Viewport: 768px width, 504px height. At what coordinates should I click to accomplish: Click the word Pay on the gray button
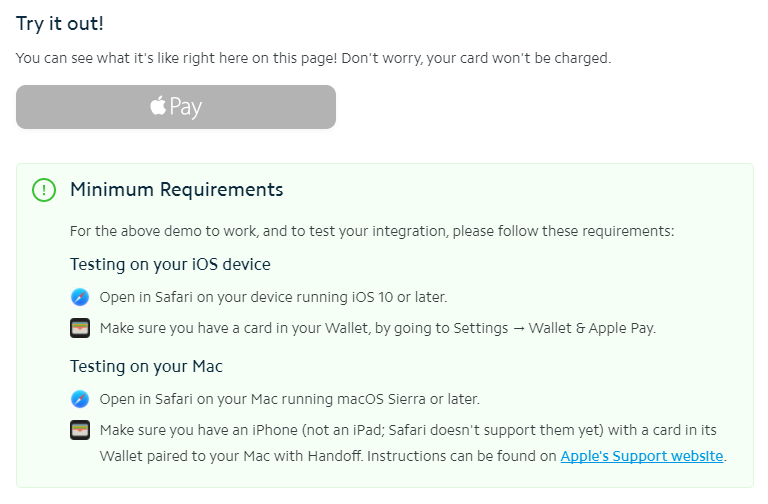tap(186, 107)
